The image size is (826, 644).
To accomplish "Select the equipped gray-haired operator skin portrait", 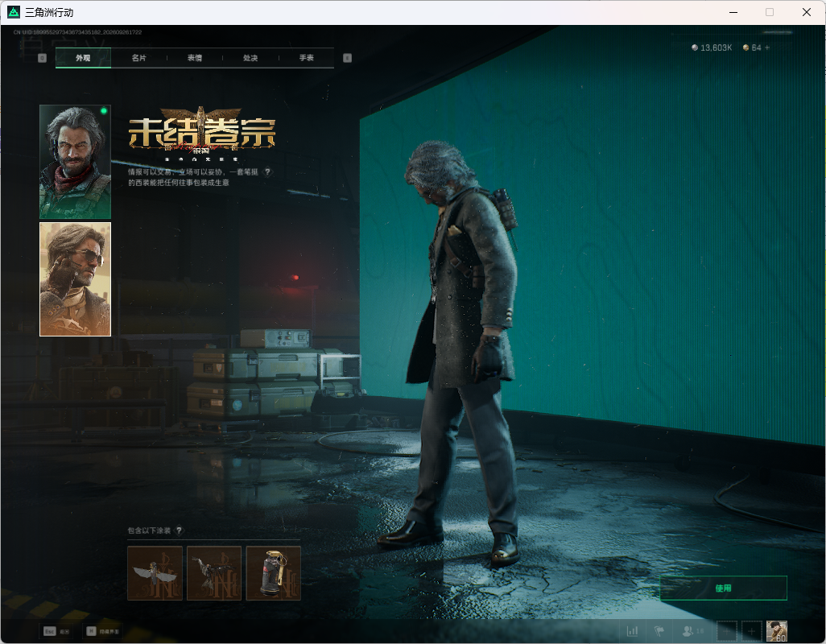I will [76, 162].
